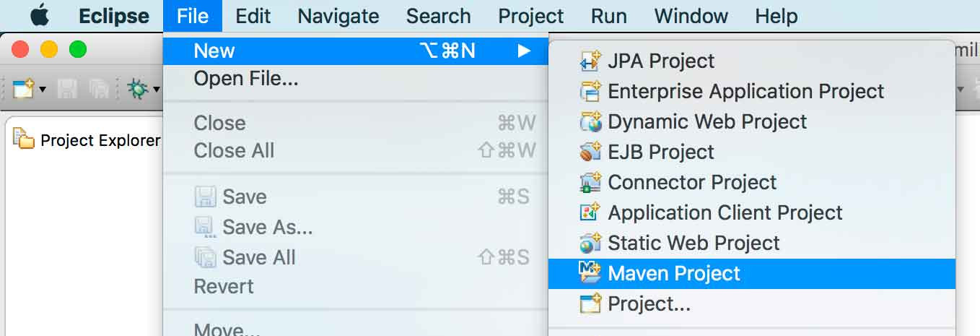Viewport: 980px width, 336px height.
Task: Click the Connector Project icon
Action: click(x=590, y=183)
